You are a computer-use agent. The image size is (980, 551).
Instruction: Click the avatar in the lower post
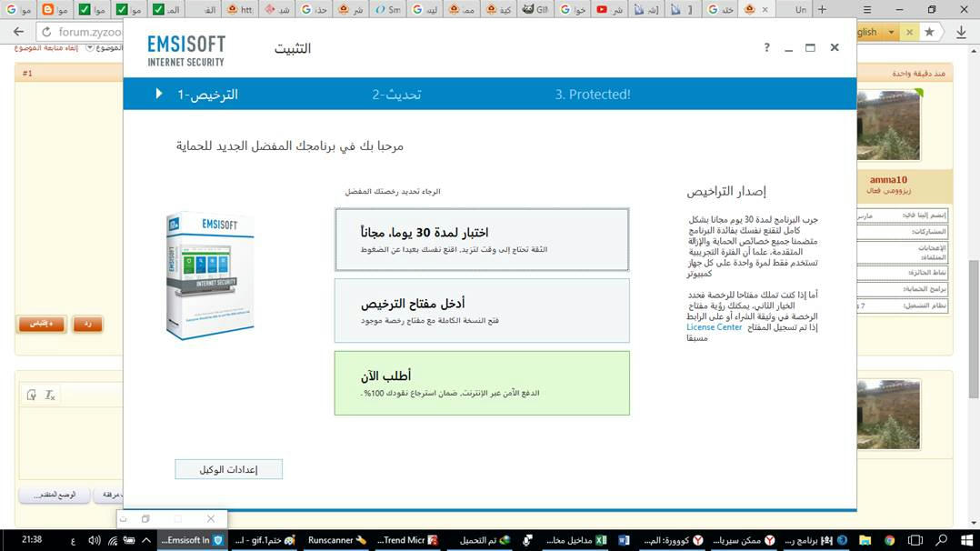click(x=889, y=414)
